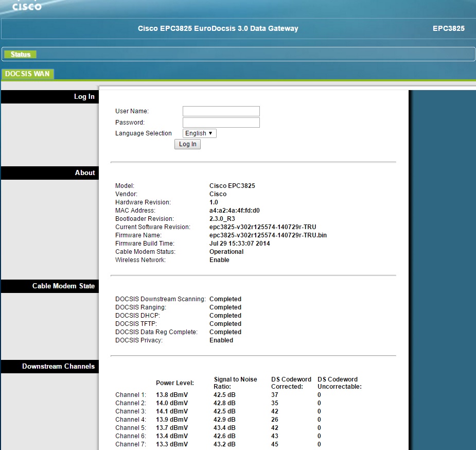476x450 pixels.
Task: Click the firmware name ending in TRU.bin
Action: pyautogui.click(x=268, y=235)
